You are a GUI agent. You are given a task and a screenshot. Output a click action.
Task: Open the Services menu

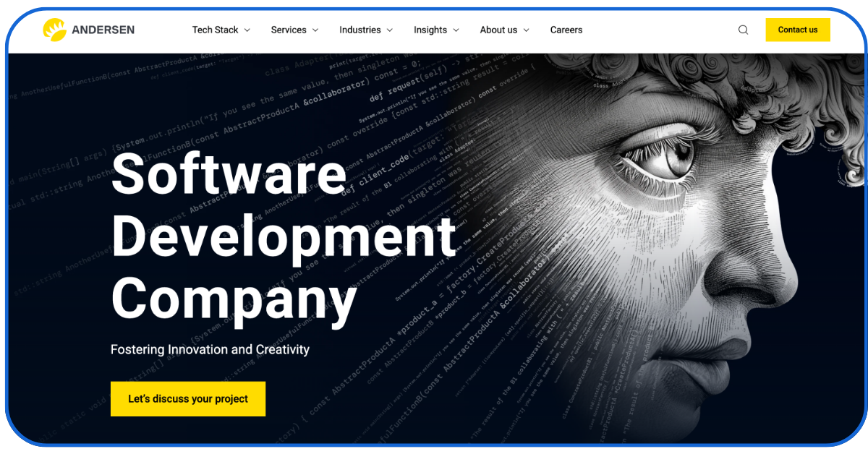tap(289, 30)
